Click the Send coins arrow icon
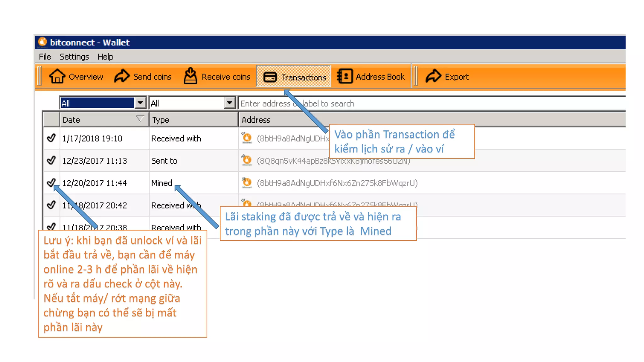The height and width of the screenshot is (362, 644). 122,76
